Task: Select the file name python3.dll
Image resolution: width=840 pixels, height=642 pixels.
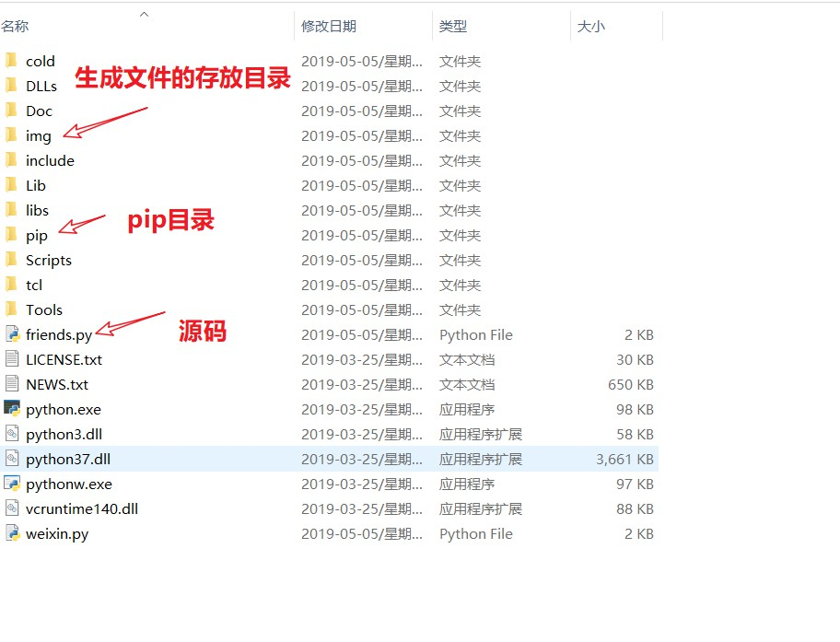Action: [64, 435]
